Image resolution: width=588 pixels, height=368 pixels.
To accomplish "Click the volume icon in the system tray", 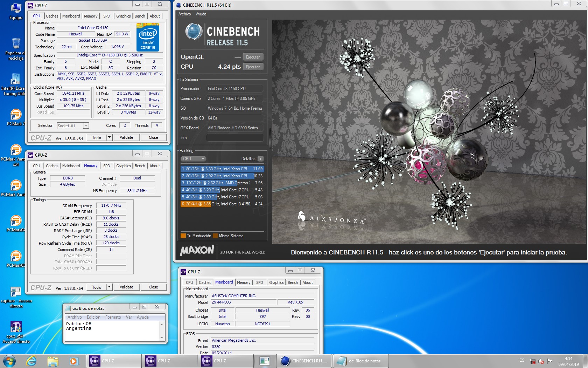I will coord(541,361).
